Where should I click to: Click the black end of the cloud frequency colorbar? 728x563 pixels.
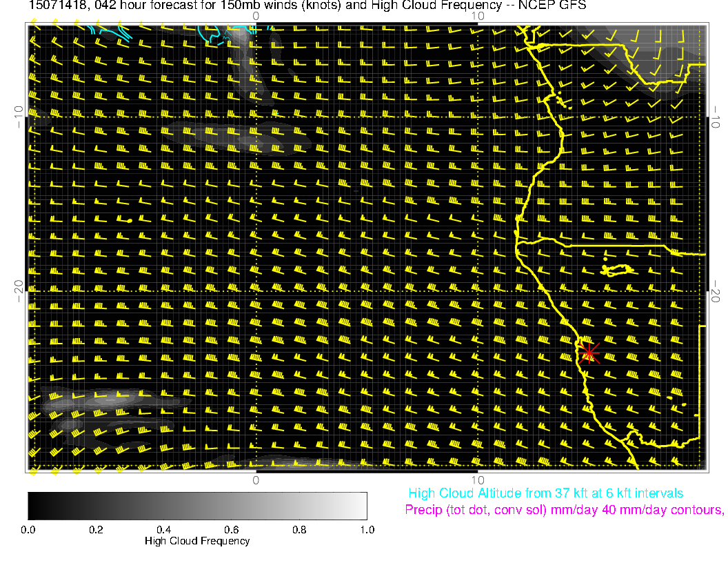tap(34, 505)
